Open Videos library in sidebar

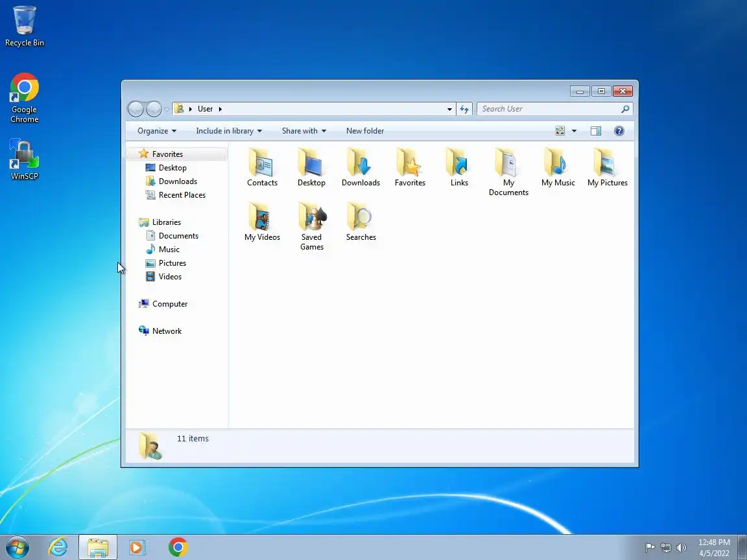tap(170, 277)
